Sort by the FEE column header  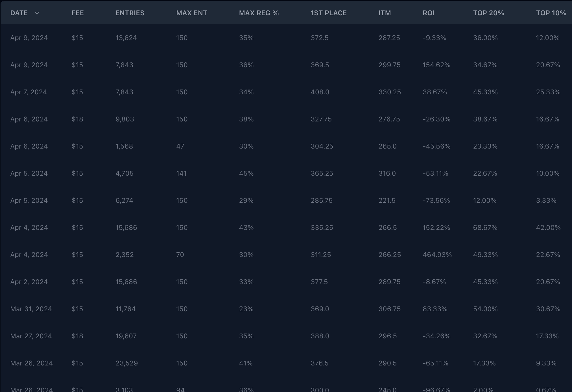click(x=78, y=13)
